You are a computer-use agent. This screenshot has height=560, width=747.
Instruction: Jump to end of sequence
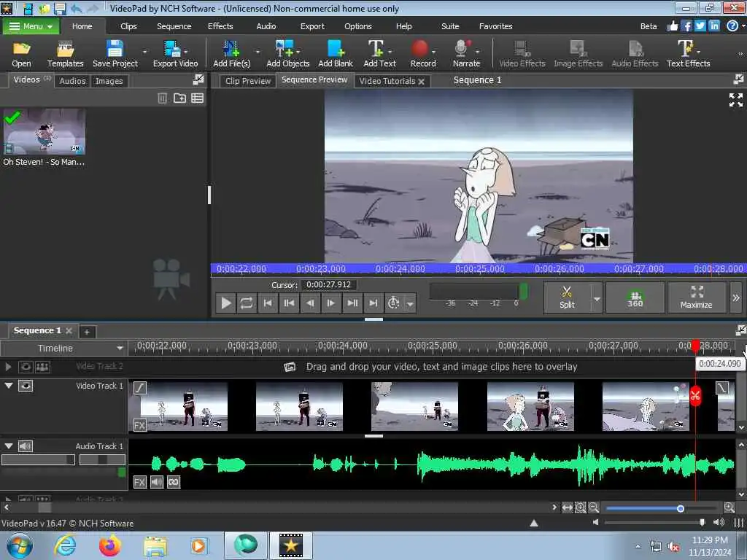coord(373,303)
